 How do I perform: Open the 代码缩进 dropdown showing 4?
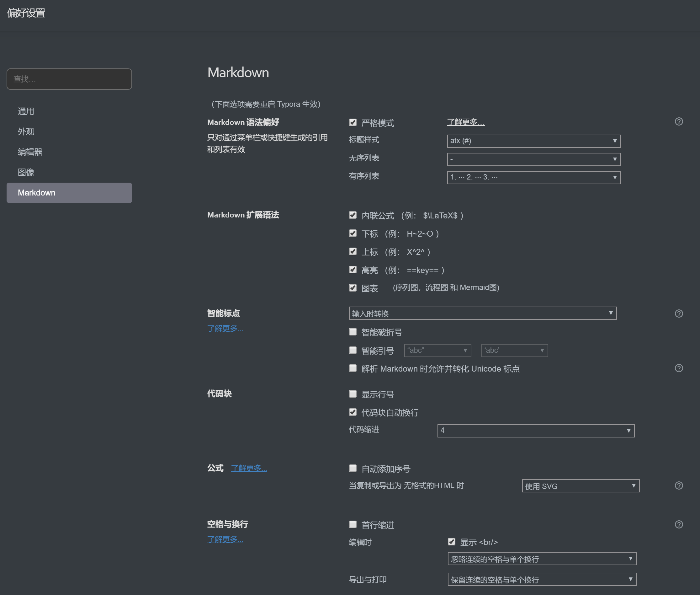(x=536, y=431)
